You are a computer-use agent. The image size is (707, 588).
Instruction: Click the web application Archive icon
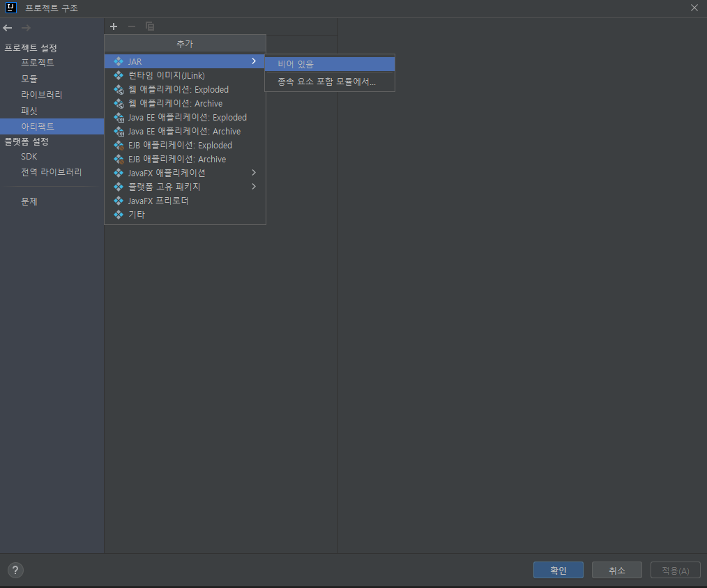click(119, 103)
